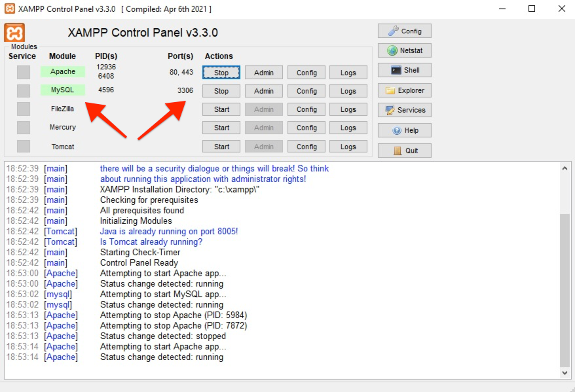Click log line 'Starting Check-Timer'
Screen dimensions: 575x392
tap(140, 253)
